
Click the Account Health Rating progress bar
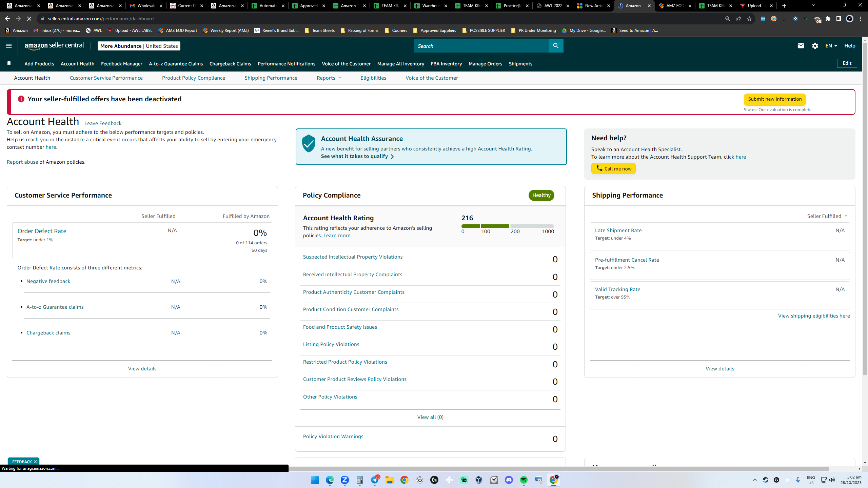(508, 226)
